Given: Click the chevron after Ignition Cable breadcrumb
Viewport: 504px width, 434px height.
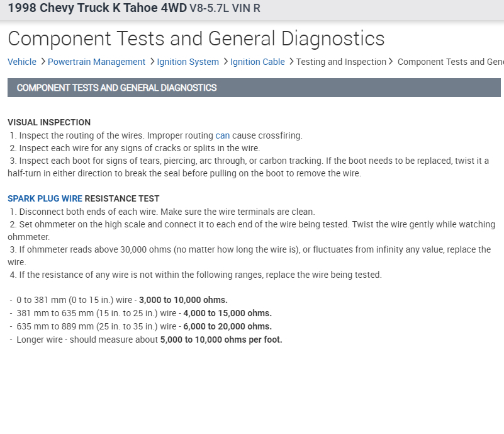Looking at the screenshot, I should pyautogui.click(x=291, y=62).
